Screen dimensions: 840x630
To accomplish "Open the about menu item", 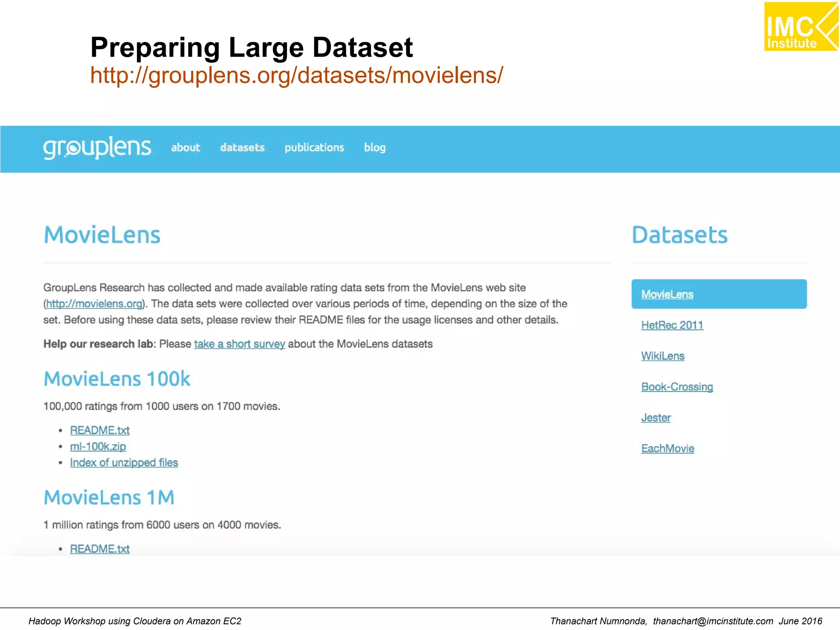I will (x=185, y=147).
